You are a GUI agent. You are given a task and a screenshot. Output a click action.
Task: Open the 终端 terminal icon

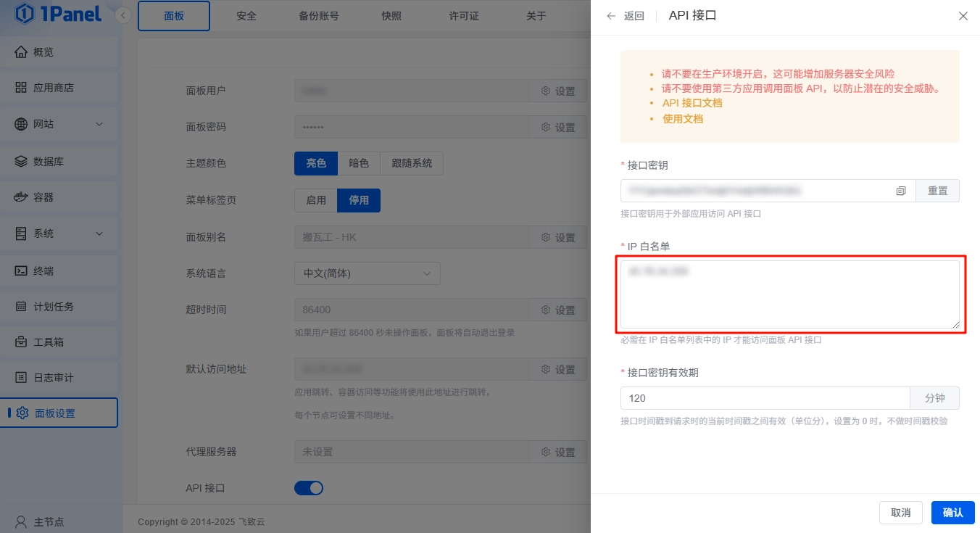(21, 270)
